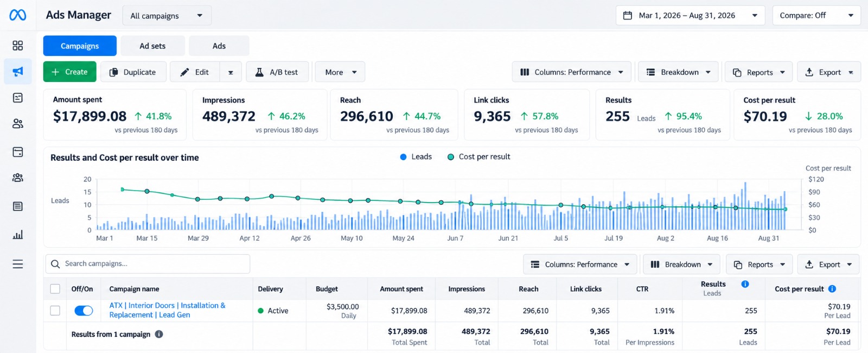Open the table-level Columns: Performance dropdown
The image size is (868, 353).
[580, 264]
